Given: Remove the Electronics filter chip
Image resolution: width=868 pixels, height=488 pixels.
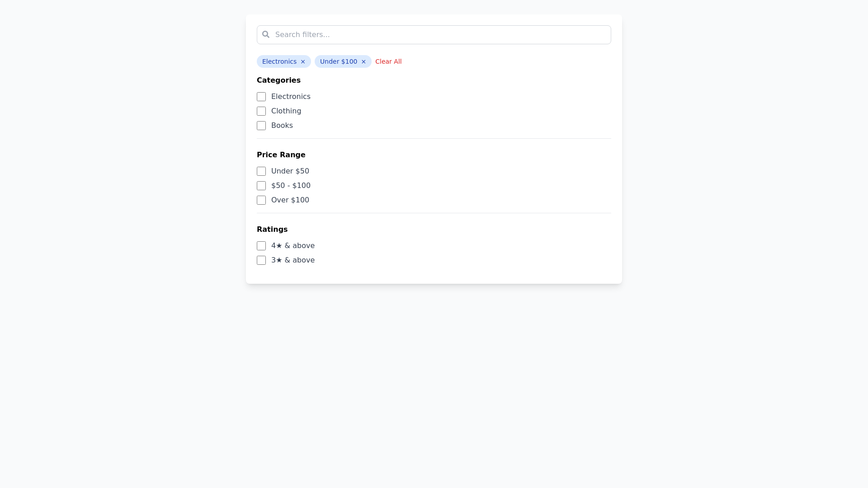Looking at the screenshot, I should coord(302,61).
